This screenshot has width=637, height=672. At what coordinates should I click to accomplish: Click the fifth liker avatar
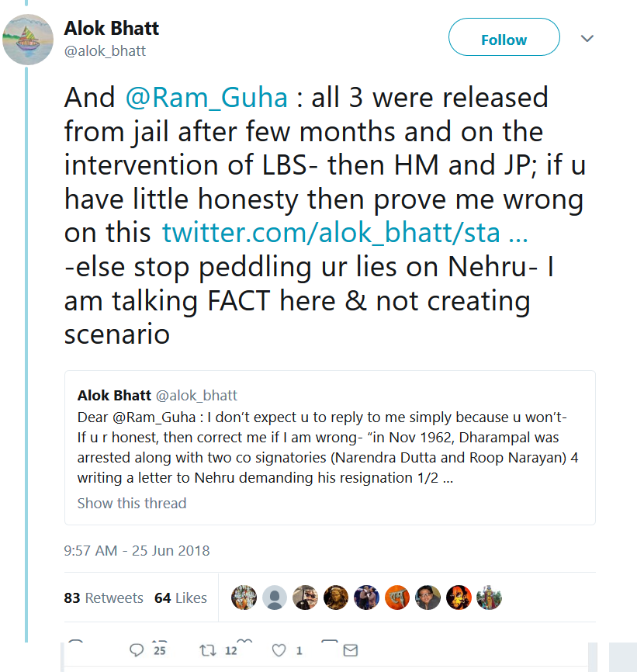coord(366,598)
